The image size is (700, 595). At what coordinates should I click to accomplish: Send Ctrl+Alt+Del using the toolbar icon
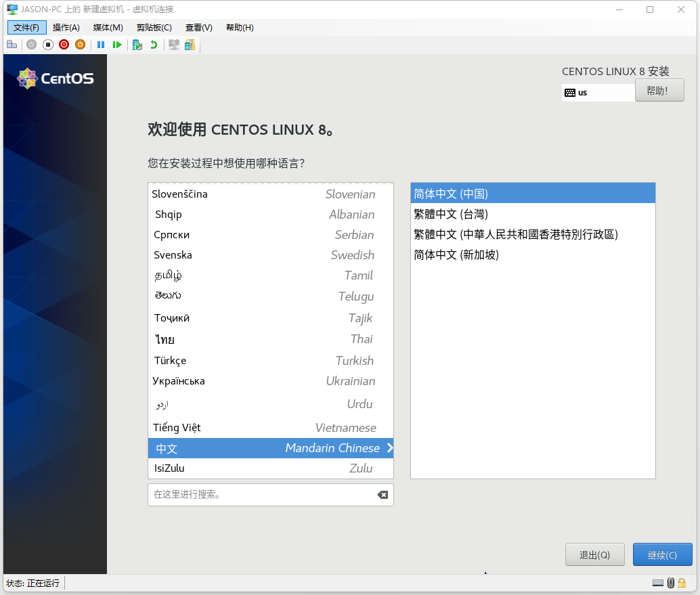[x=12, y=44]
